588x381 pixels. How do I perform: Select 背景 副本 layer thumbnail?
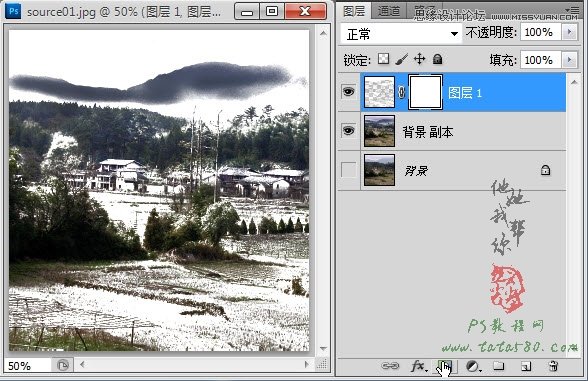380,131
